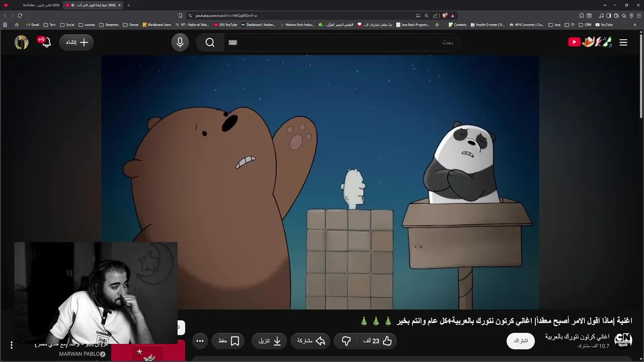
Task: Click the YouTube logo home link
Action: coord(590,42)
